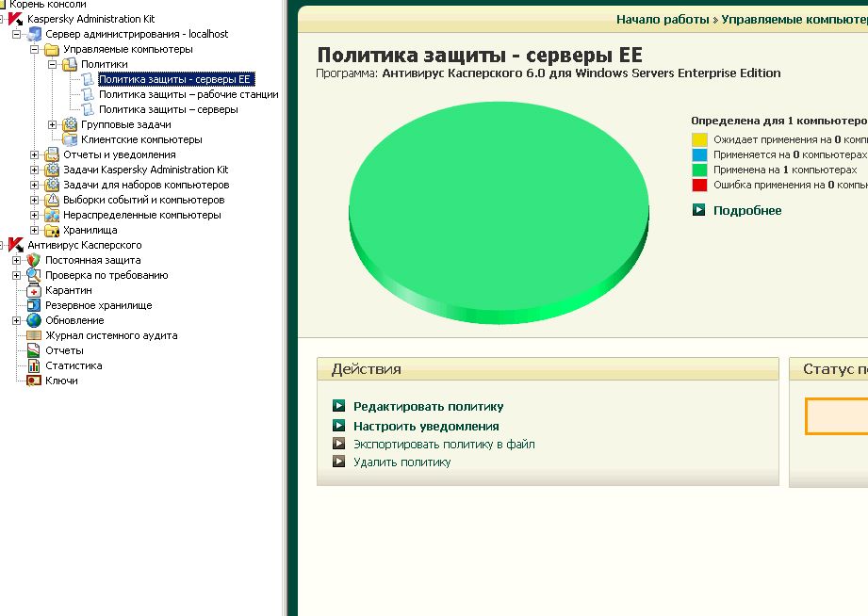
Task: Click the Ключи certificate icon
Action: coord(34,381)
